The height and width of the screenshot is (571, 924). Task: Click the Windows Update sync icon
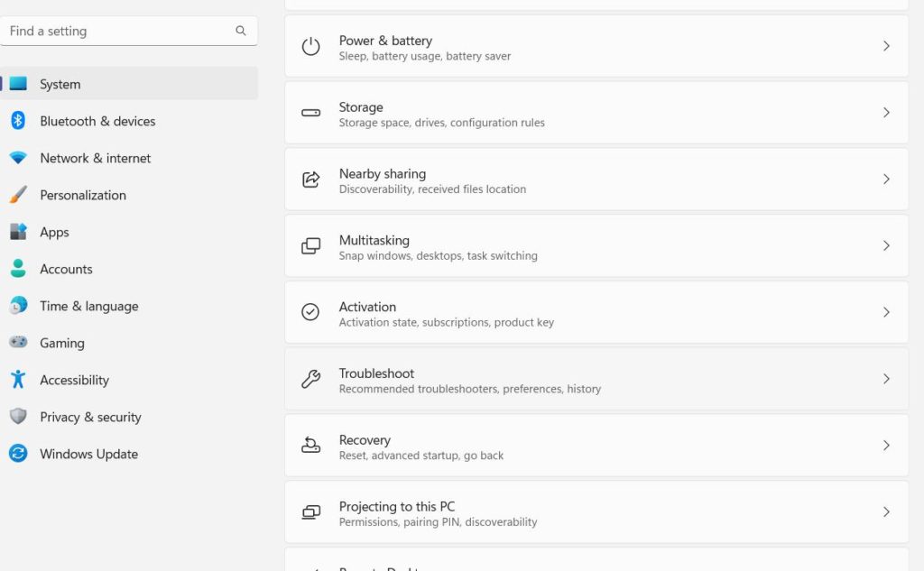point(18,453)
